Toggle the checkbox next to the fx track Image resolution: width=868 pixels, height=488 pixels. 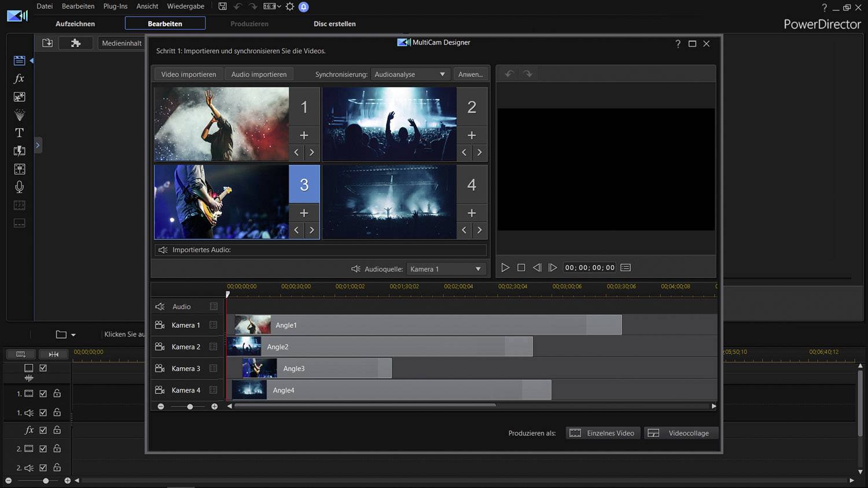pyautogui.click(x=43, y=430)
